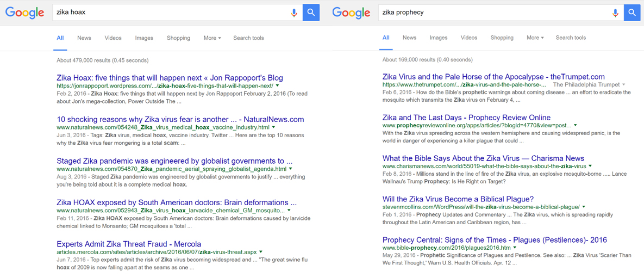
Task: Expand arrow next to Zika_virus_medical_hoax URL
Action: point(274,127)
